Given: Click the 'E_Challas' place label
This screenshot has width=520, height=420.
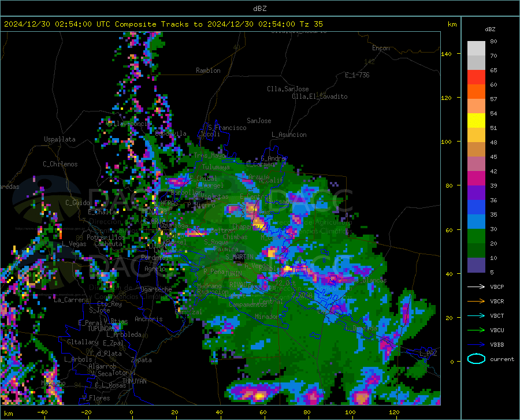Looking at the screenshot, I should tap(103, 212).
